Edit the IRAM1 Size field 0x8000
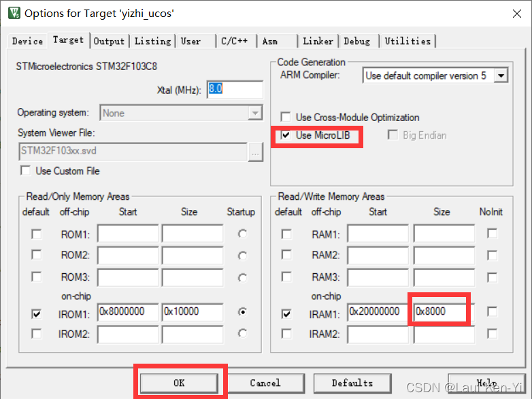532x399 pixels. (x=444, y=312)
